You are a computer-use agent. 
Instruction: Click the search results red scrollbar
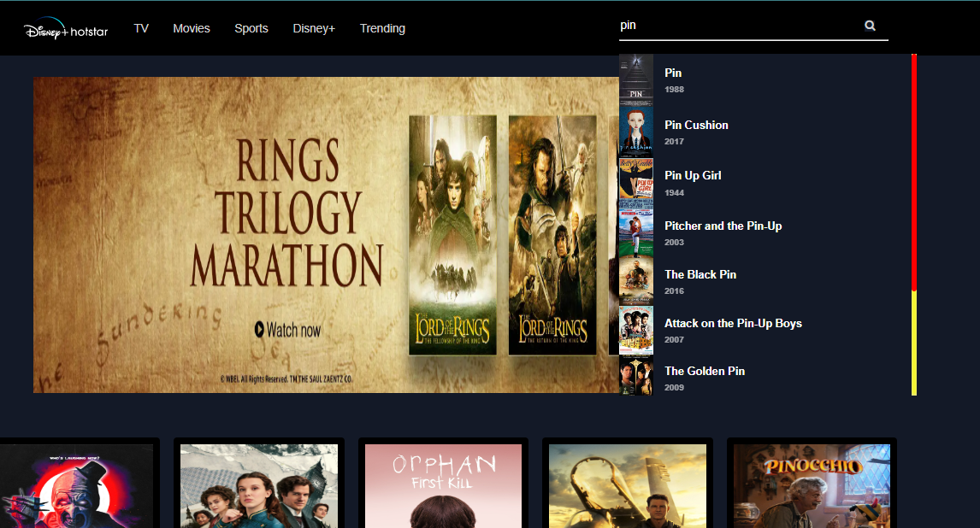914,173
